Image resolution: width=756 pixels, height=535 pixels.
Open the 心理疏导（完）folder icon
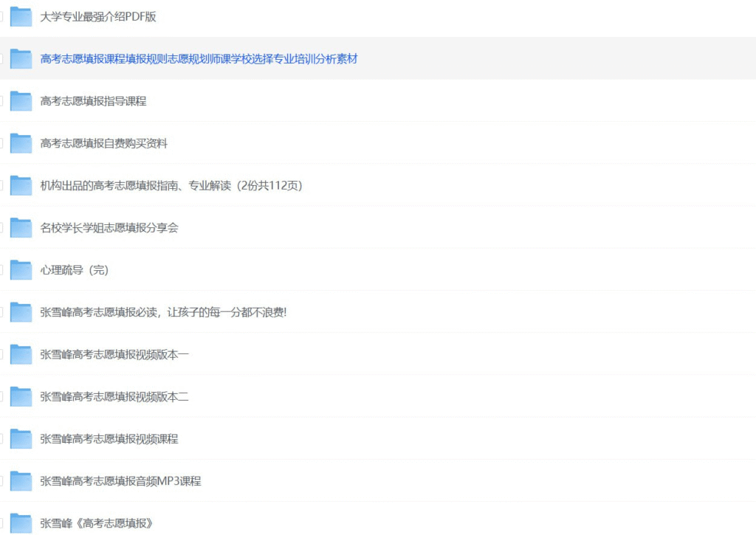tap(20, 270)
